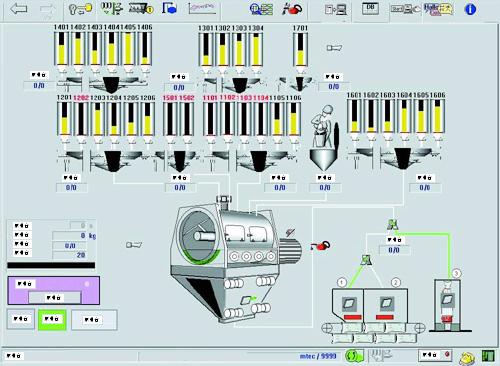Click the central mixer machine

[x=235, y=257]
